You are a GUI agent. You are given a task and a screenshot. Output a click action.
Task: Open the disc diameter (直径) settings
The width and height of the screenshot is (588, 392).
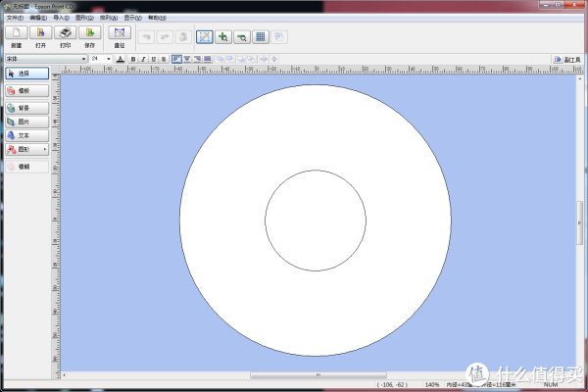[x=120, y=32]
